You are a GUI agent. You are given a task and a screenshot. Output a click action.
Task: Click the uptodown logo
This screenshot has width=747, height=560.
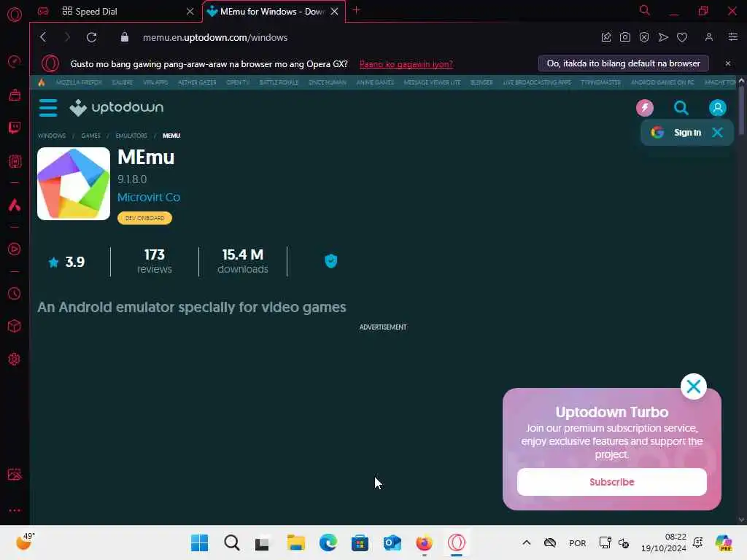pyautogui.click(x=117, y=108)
